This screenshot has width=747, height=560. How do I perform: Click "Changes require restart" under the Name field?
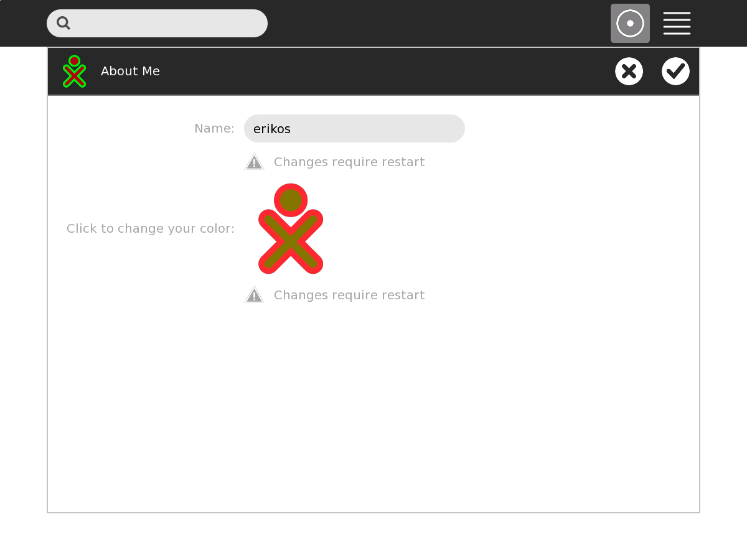pos(349,162)
